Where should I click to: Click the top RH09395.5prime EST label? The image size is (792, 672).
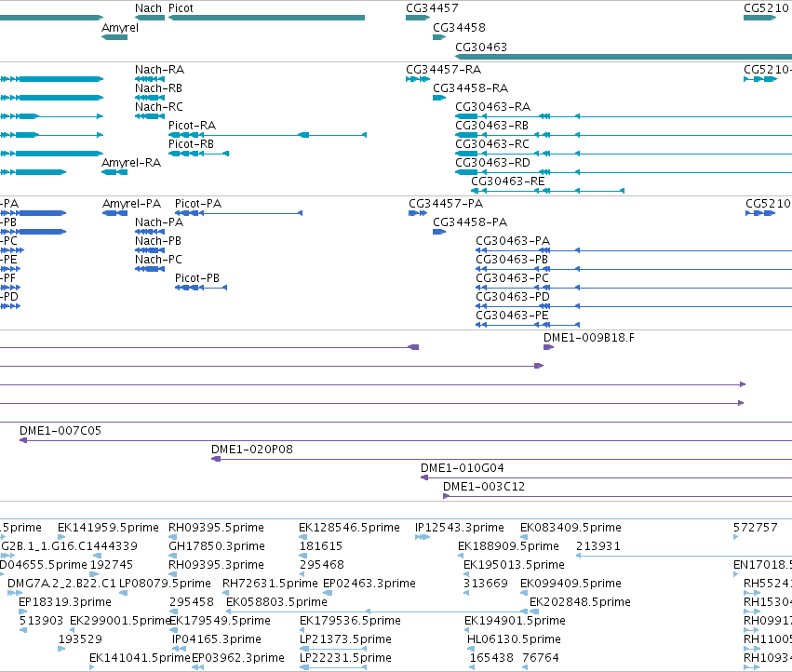216,528
